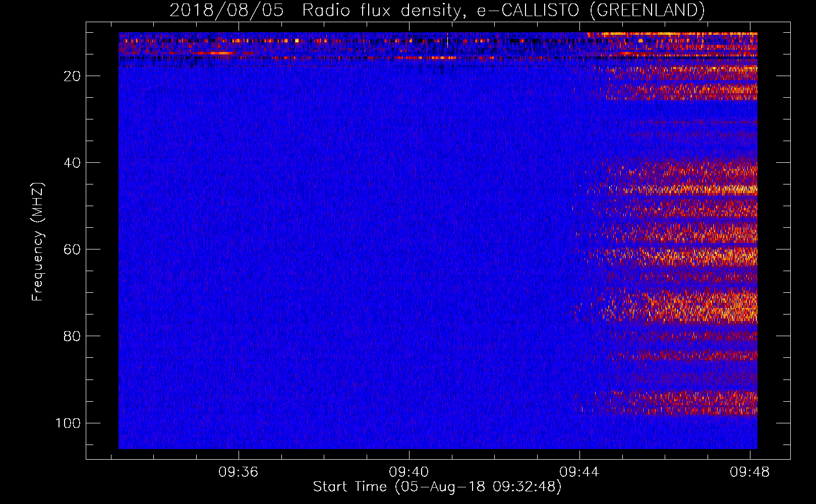This screenshot has width=816, height=504.
Task: Click the 09:44 time tick label
Action: [x=579, y=472]
